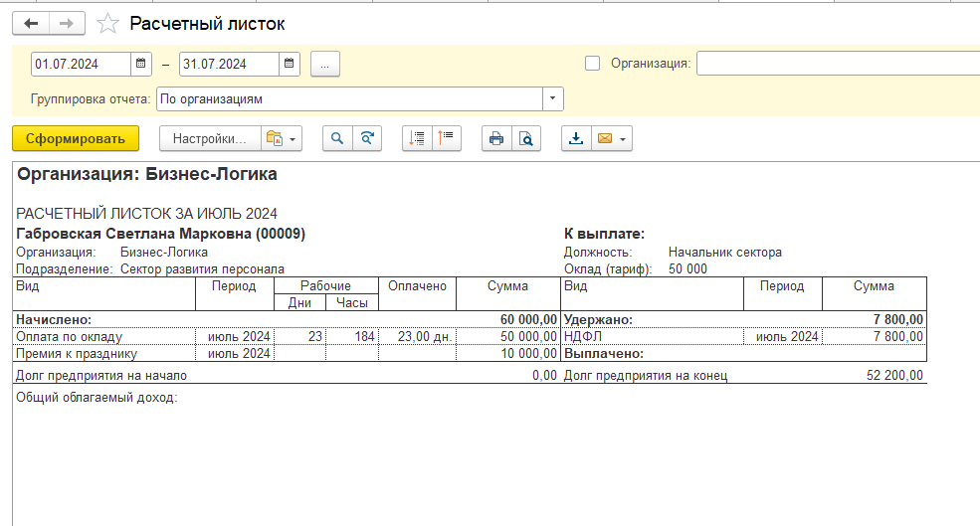
Task: Click the find next icon
Action: click(367, 138)
